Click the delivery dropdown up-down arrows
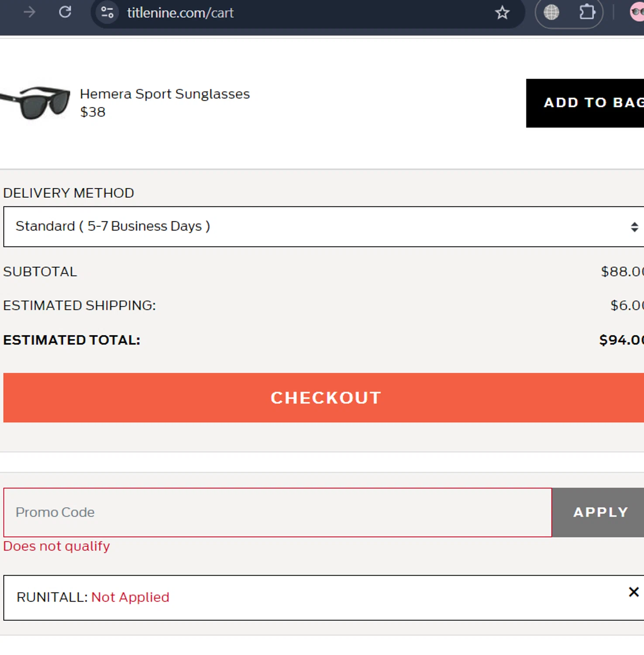 point(634,227)
